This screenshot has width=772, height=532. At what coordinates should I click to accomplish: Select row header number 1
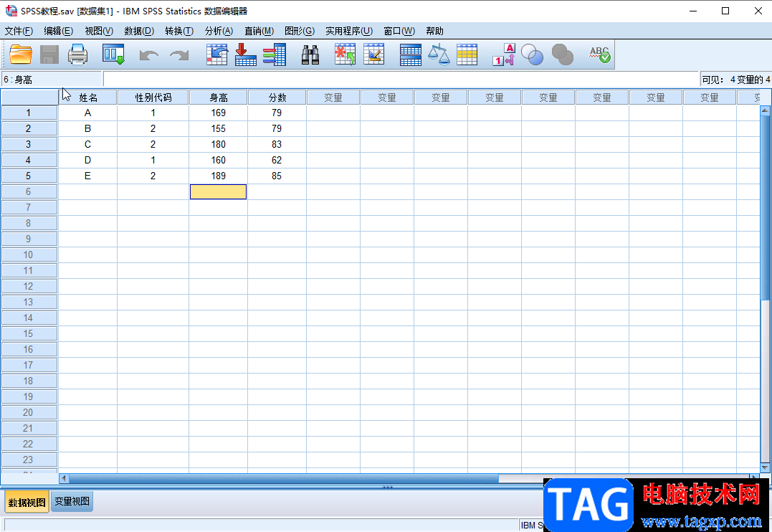[29, 113]
